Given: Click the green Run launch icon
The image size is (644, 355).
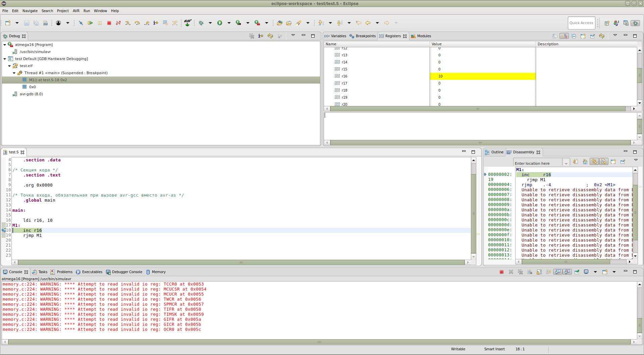Looking at the screenshot, I should click(x=220, y=23).
